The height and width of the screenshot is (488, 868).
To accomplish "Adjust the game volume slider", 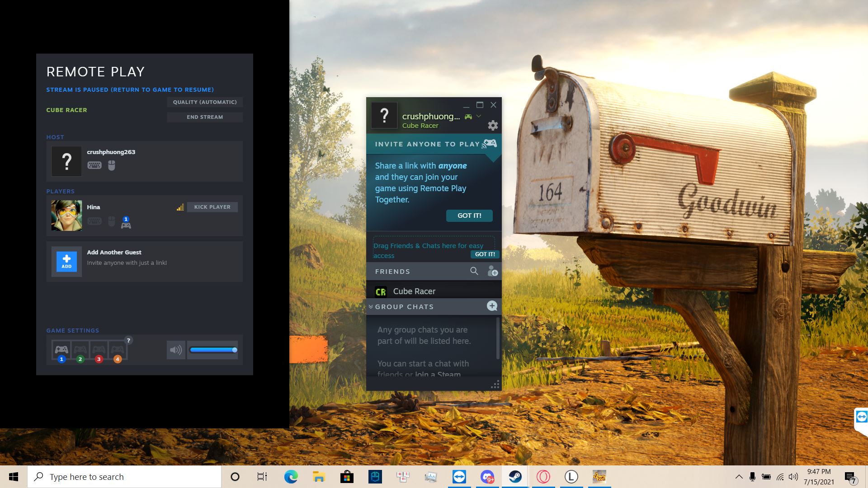I will point(212,350).
